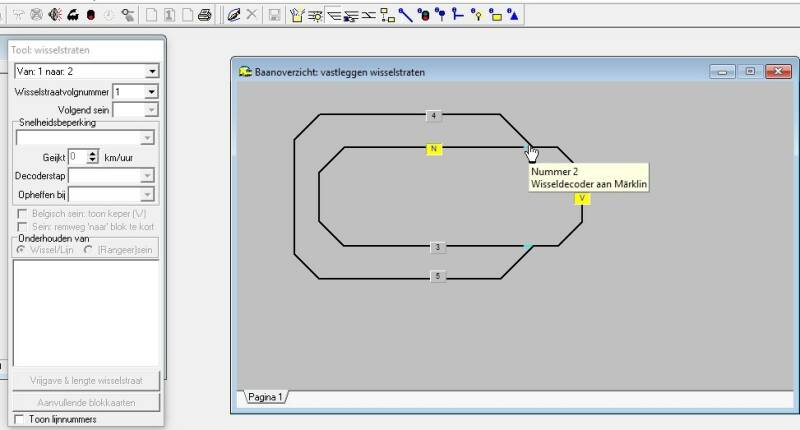
Task: Open the 'Volgend sein' dropdown
Action: pyautogui.click(x=151, y=110)
